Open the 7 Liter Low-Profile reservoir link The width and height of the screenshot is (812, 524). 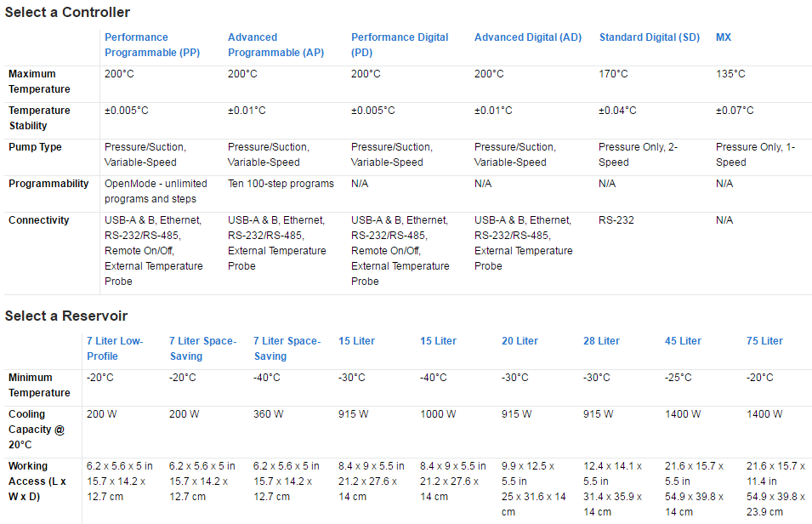tap(115, 349)
